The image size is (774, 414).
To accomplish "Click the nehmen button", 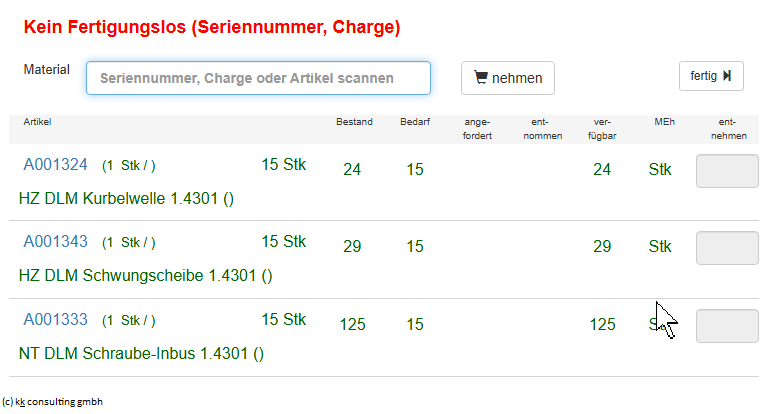I will pos(507,78).
